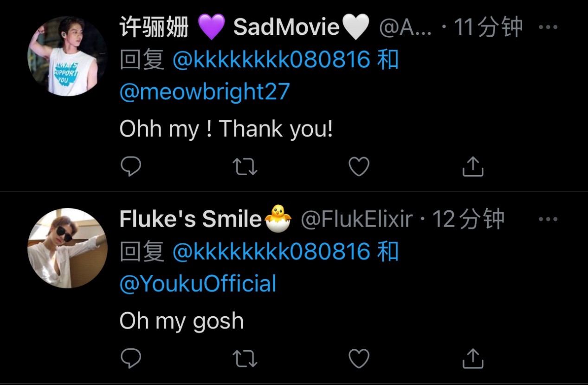Image resolution: width=588 pixels, height=385 pixels.
Task: Open more options for Fluke's Smile tweet
Action: click(x=548, y=219)
